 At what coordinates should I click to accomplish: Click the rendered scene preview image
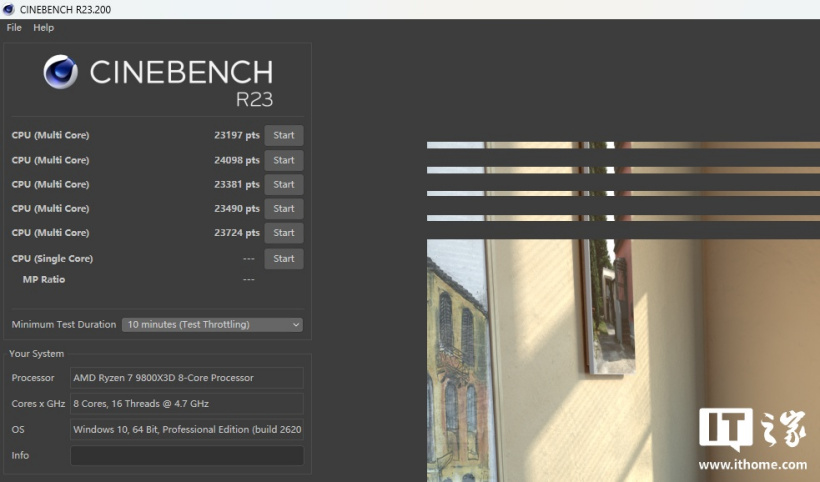[x=623, y=312]
